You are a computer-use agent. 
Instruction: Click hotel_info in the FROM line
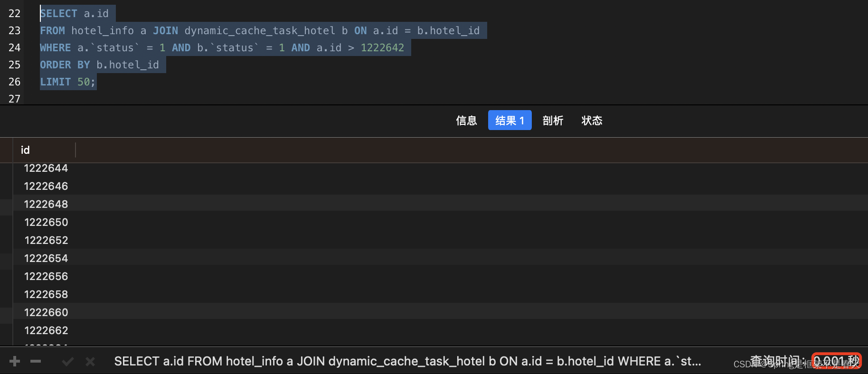[103, 30]
